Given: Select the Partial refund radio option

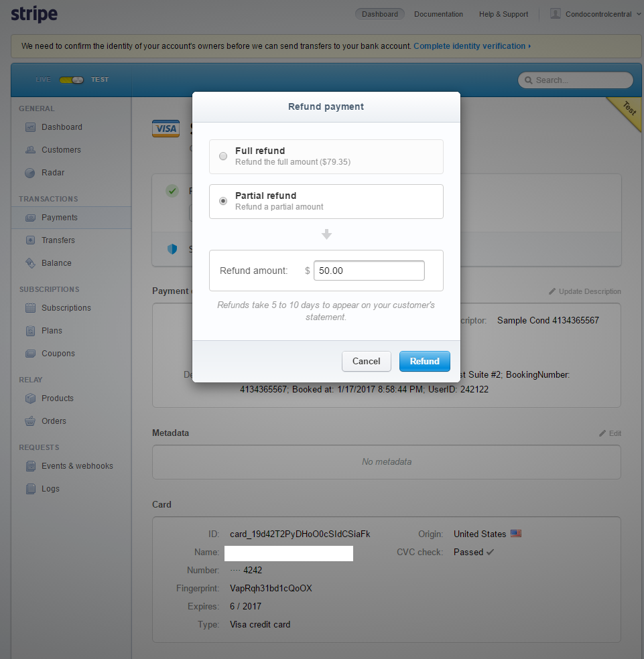Looking at the screenshot, I should (223, 201).
